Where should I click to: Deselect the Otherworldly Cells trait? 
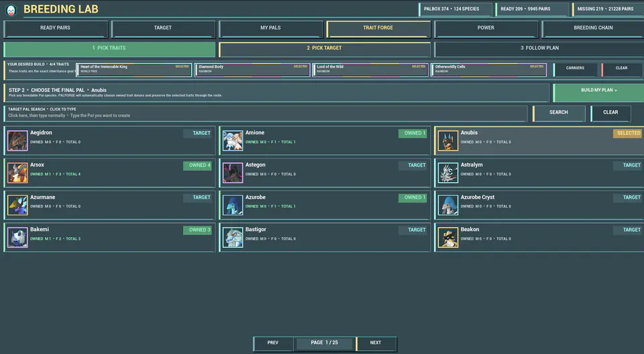(489, 69)
